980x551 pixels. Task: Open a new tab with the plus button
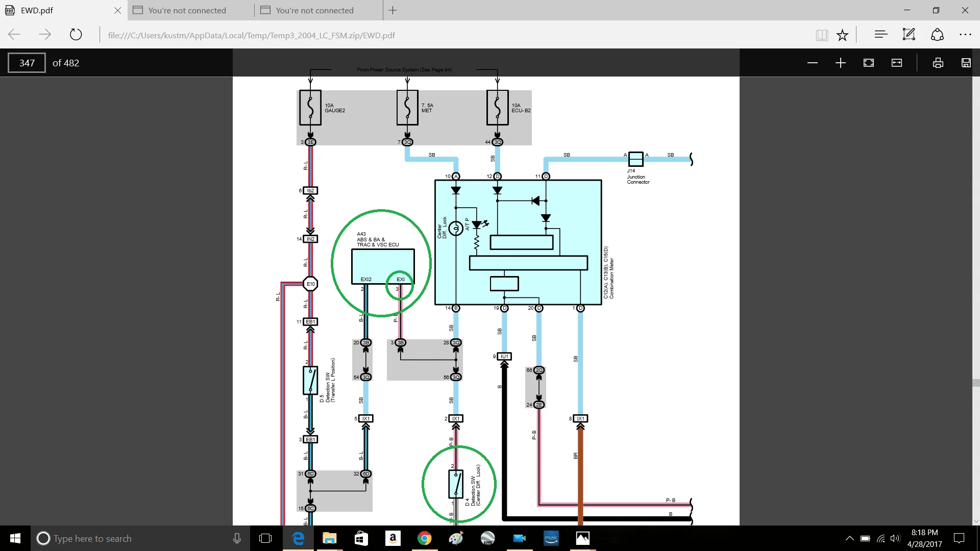[x=393, y=10]
